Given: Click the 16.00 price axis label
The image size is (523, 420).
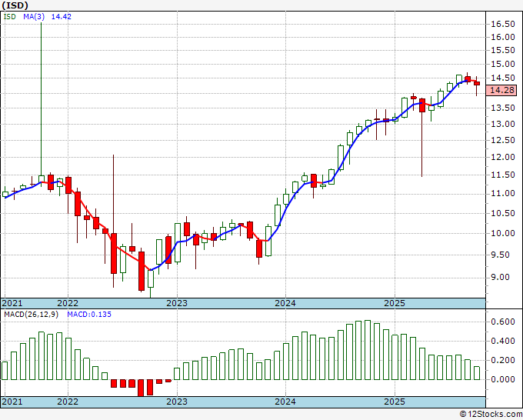Looking at the screenshot, I should click(x=503, y=37).
